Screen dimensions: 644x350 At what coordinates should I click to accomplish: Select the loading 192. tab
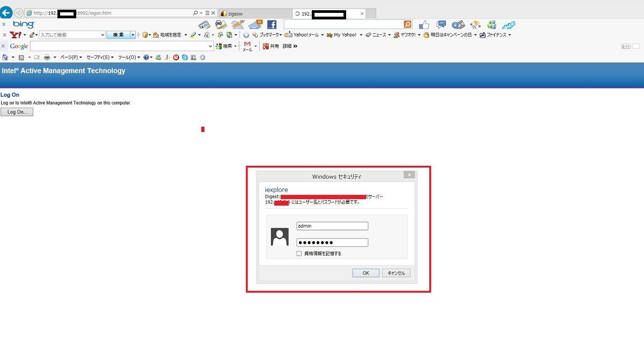point(330,13)
